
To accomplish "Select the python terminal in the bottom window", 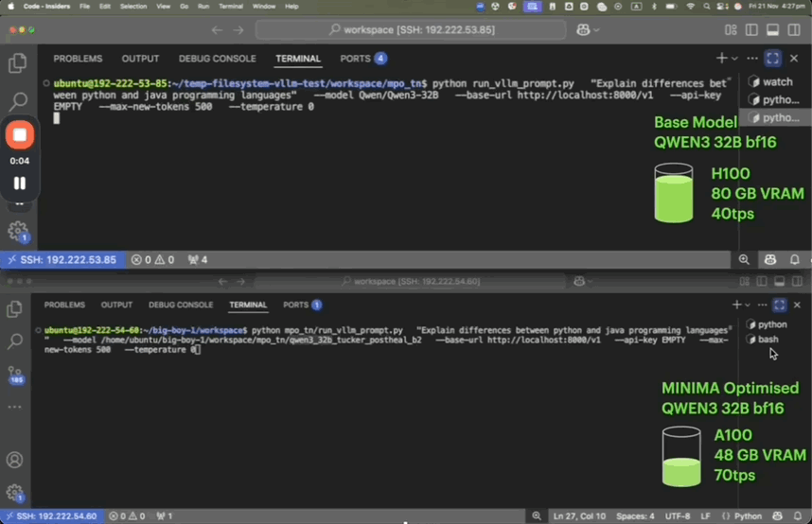I will [x=768, y=324].
